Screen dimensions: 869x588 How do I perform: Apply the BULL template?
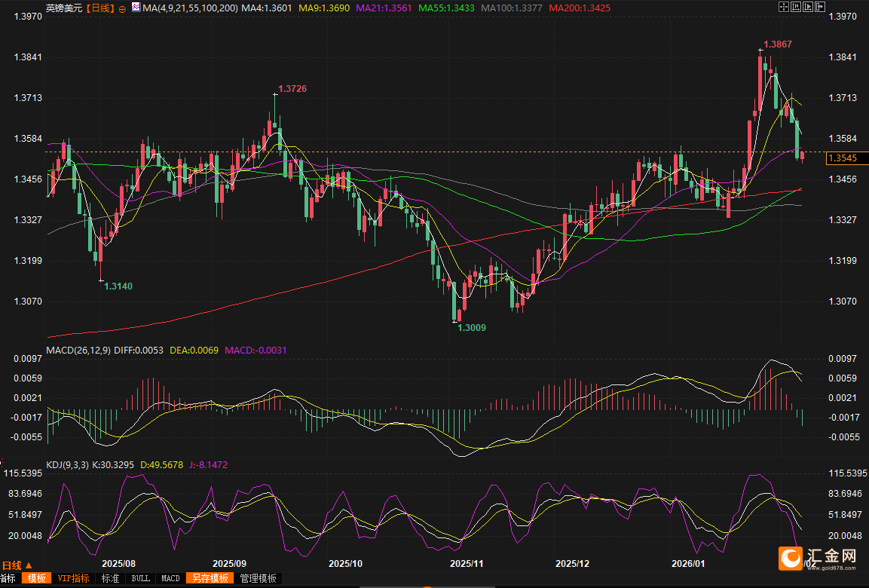coord(140,578)
